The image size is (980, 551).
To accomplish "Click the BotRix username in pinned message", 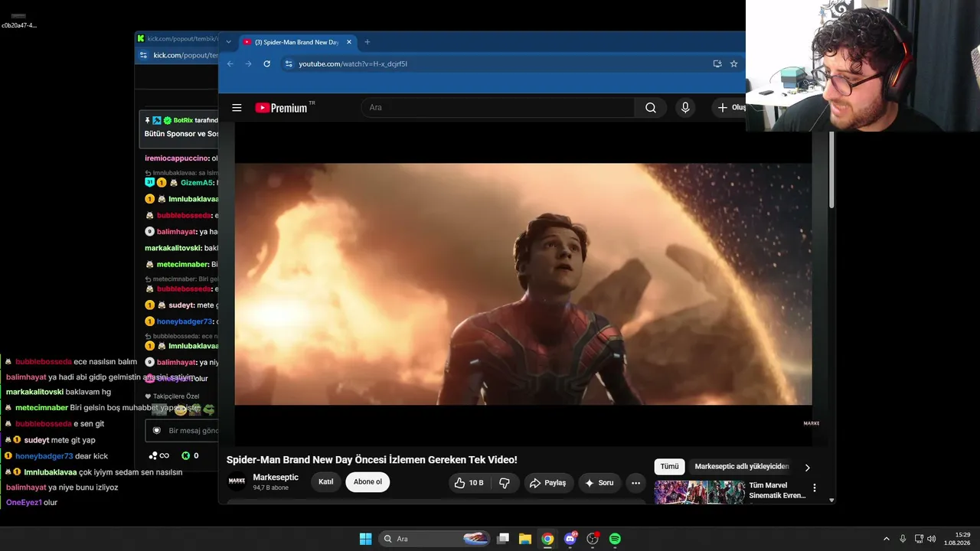I will tap(183, 120).
